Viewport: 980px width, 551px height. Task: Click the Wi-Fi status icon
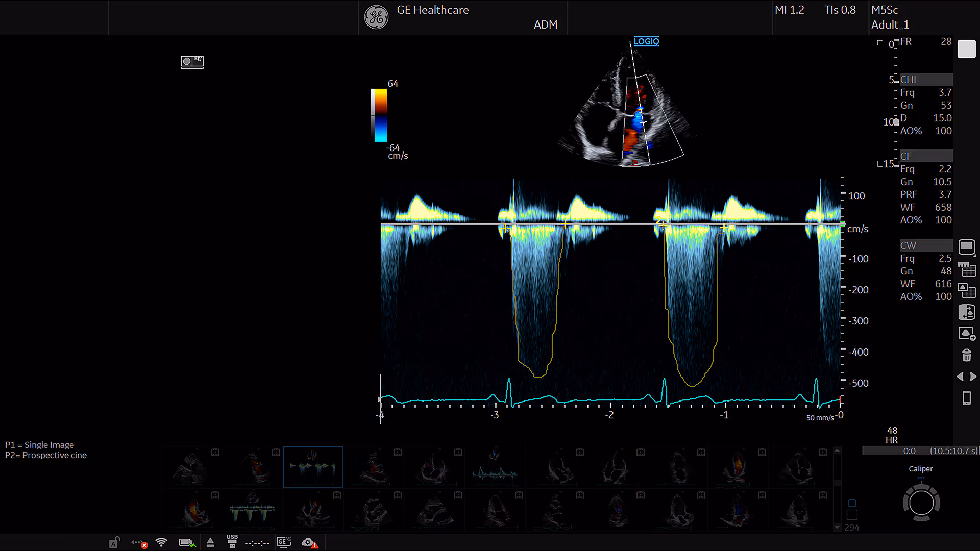coord(161,543)
